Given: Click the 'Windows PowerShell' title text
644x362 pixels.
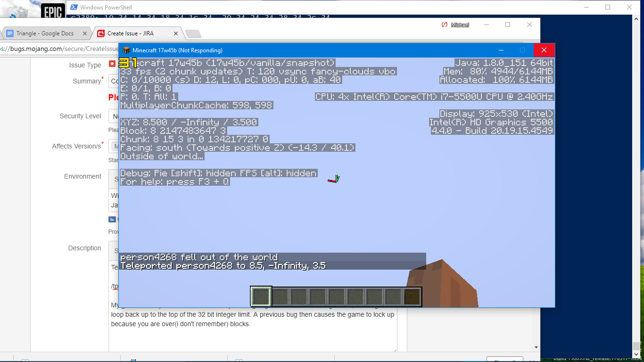Looking at the screenshot, I should click(x=106, y=8).
